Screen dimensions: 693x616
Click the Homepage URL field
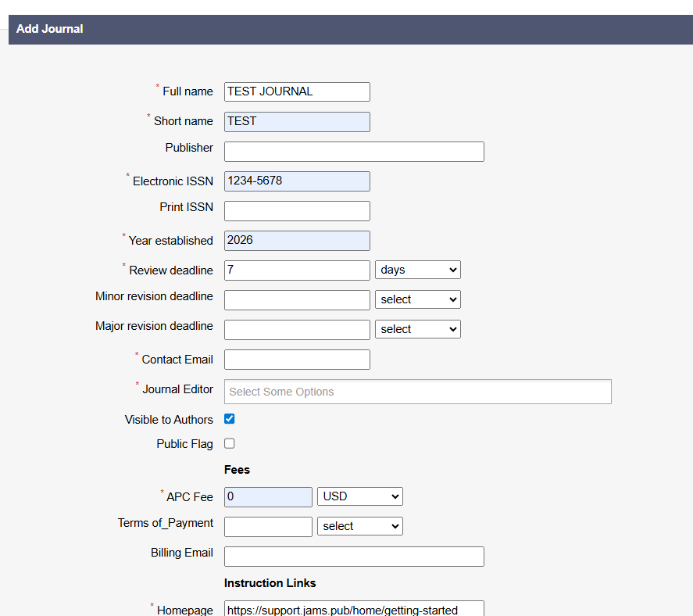354,609
